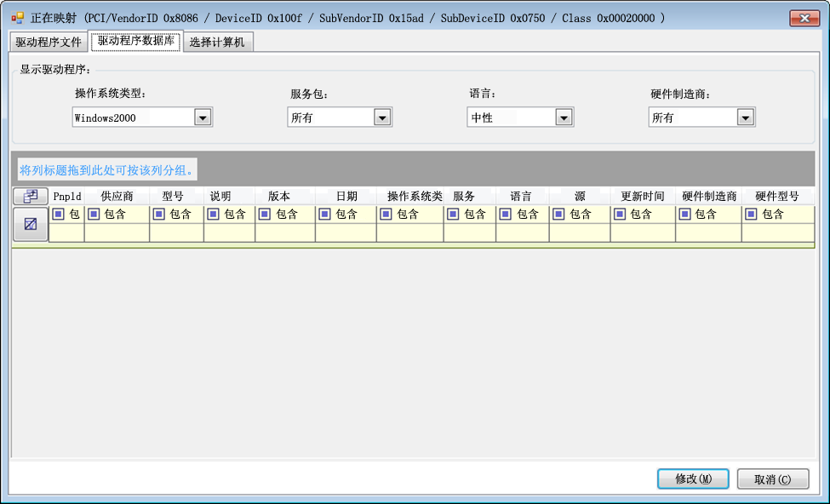This screenshot has width=830, height=504.
Task: Click the filter operator icon in the 版本 column
Action: [265, 215]
